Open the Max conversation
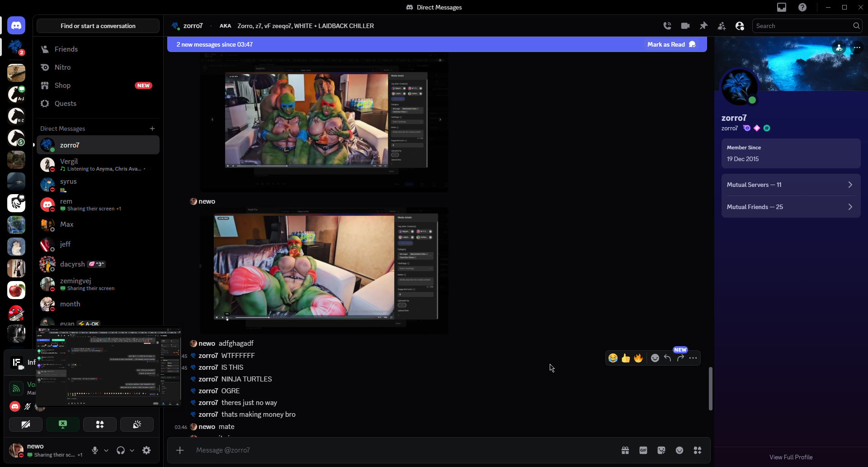The width and height of the screenshot is (868, 467). tap(98, 224)
